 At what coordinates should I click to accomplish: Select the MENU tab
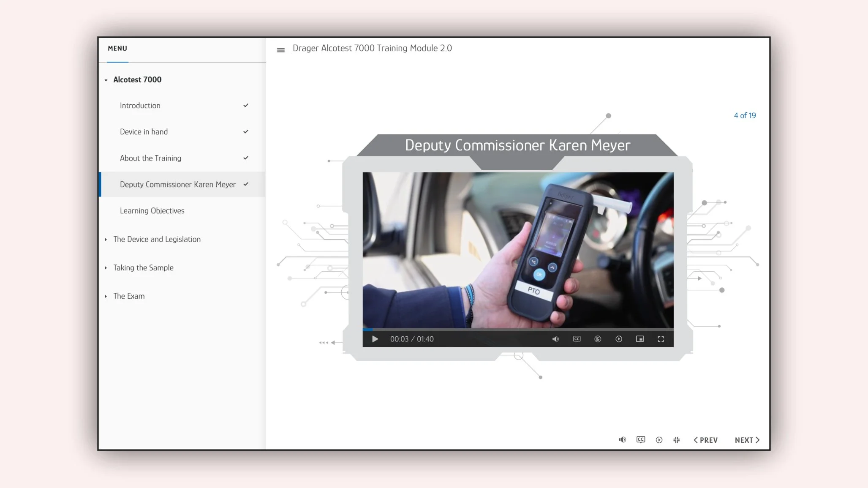pos(117,49)
